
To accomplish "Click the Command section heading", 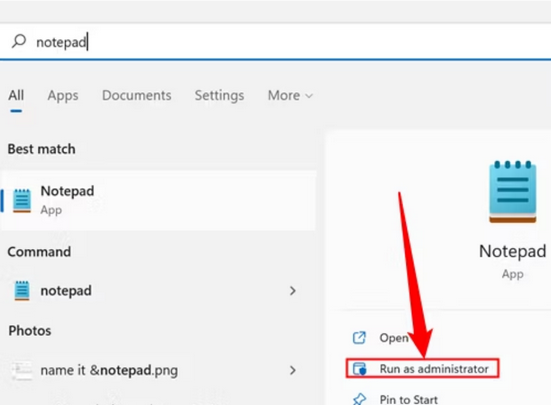I will [39, 252].
